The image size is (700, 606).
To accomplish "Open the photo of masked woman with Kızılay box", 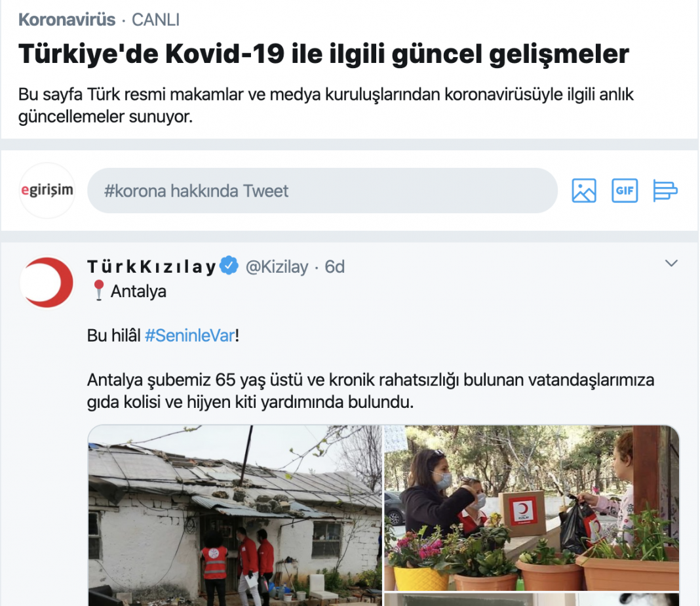I will click(532, 508).
